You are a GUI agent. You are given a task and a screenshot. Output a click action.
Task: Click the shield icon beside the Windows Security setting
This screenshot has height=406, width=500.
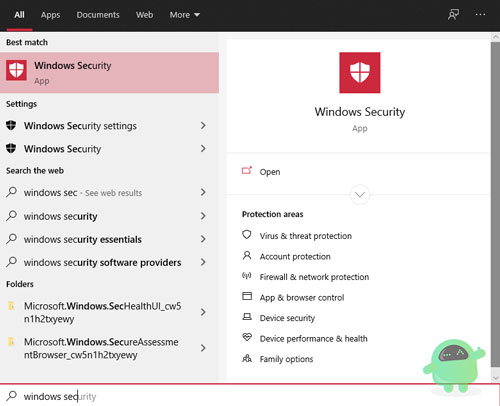pos(11,148)
